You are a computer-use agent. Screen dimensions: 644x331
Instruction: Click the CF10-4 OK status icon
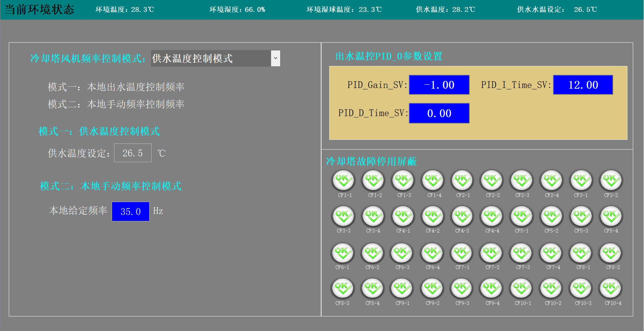pos(611,289)
